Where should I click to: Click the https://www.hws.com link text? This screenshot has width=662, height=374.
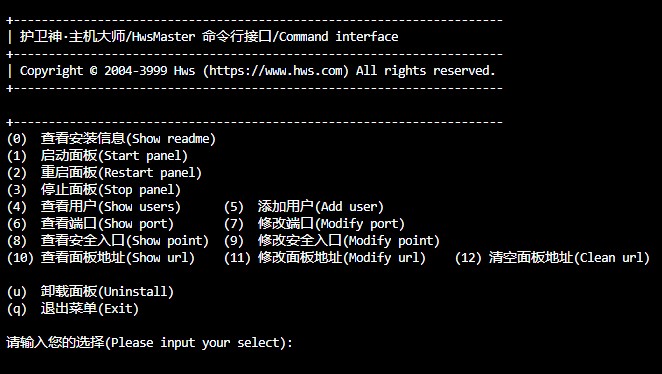(x=276, y=70)
